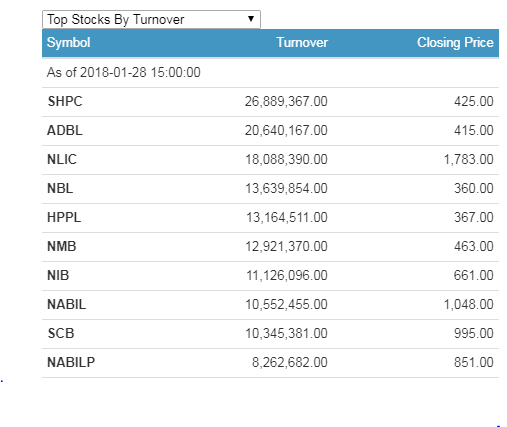Click NLIC closing price 1,783.00
The height and width of the screenshot is (427, 507).
click(x=468, y=159)
